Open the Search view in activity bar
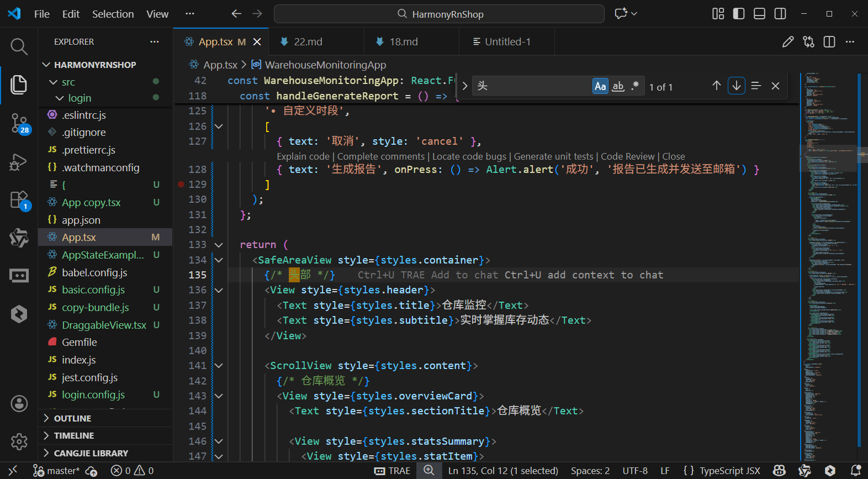The image size is (868, 479). [x=19, y=47]
